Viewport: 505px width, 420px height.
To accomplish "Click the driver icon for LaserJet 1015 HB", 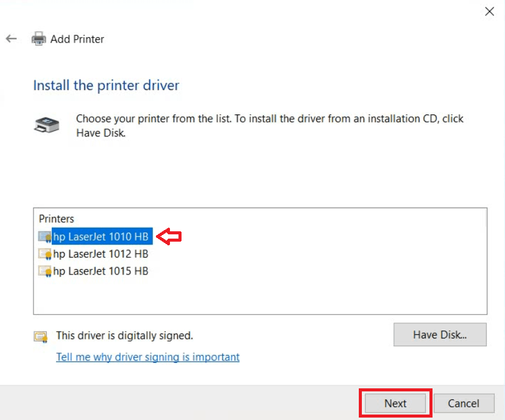I will pos(44,271).
